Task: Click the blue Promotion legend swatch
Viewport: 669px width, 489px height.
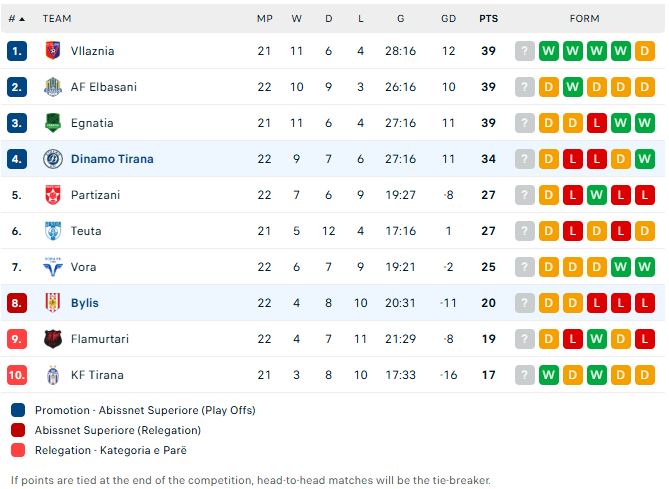Action: click(x=19, y=410)
